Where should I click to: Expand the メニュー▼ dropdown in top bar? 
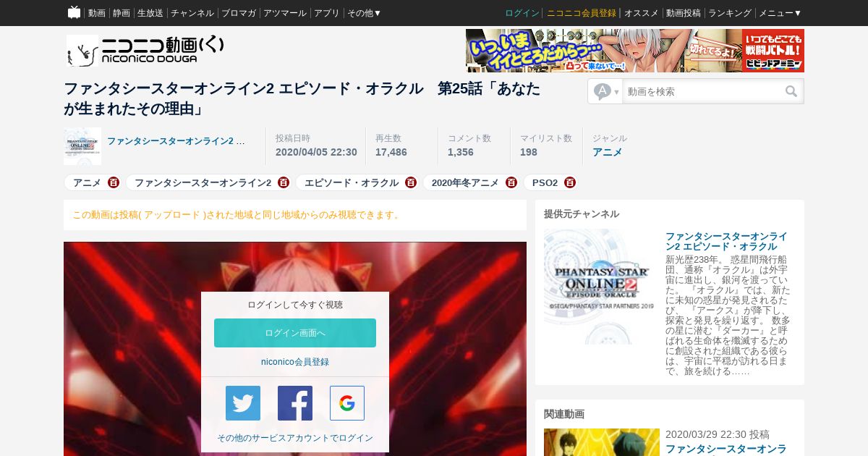[780, 13]
